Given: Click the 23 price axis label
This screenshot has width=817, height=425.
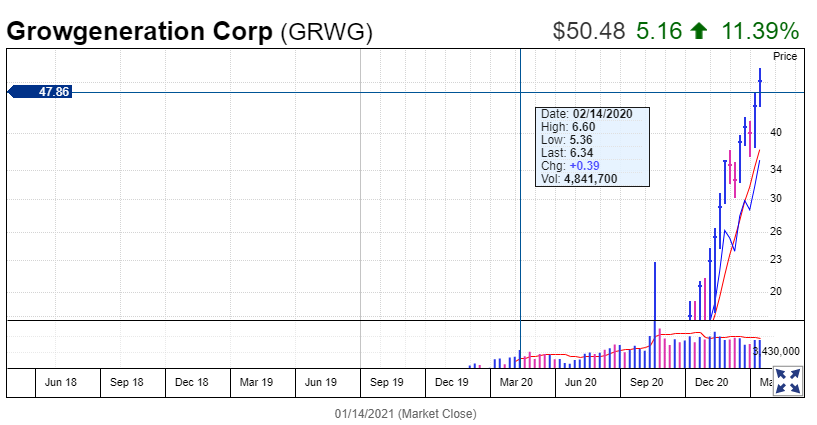Looking at the screenshot, I should tap(776, 259).
